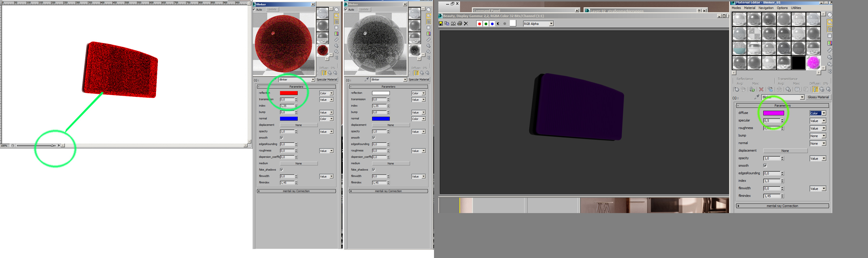This screenshot has width=868, height=258.
Task: Toggle Background icon in red Blinker editor
Action: (336, 22)
